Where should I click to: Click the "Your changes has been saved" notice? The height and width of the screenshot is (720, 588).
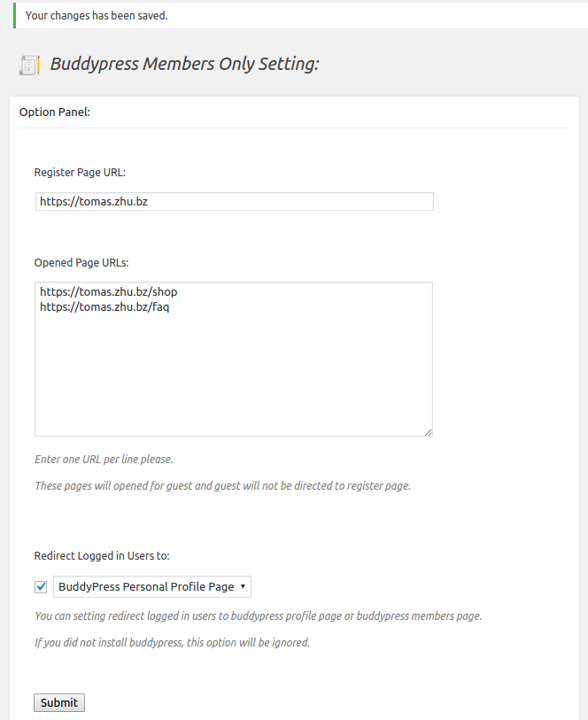(97, 16)
